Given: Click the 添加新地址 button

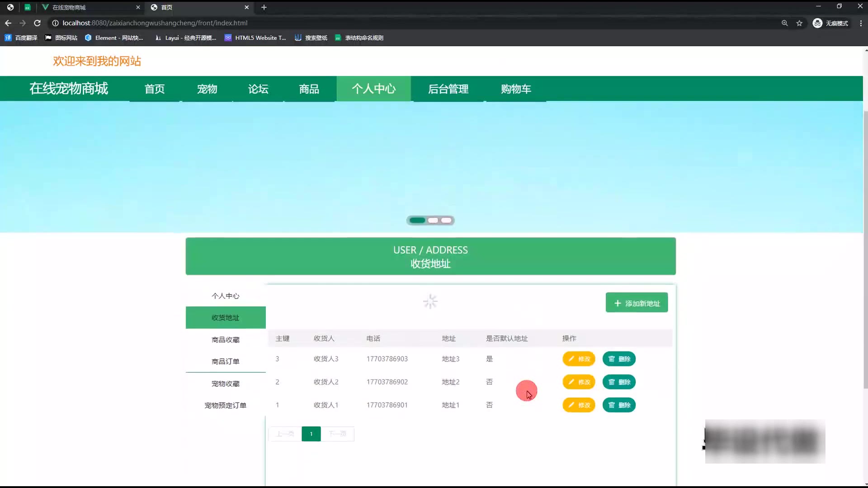Looking at the screenshot, I should (x=637, y=303).
